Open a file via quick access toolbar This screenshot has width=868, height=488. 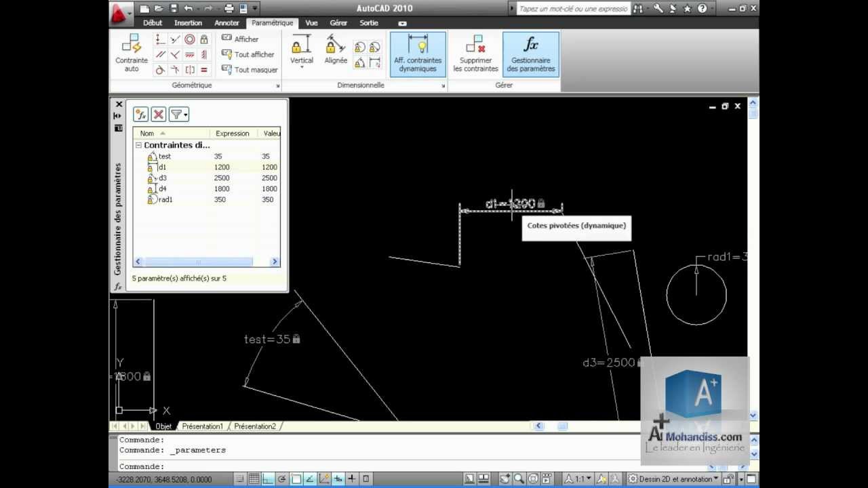coord(158,9)
